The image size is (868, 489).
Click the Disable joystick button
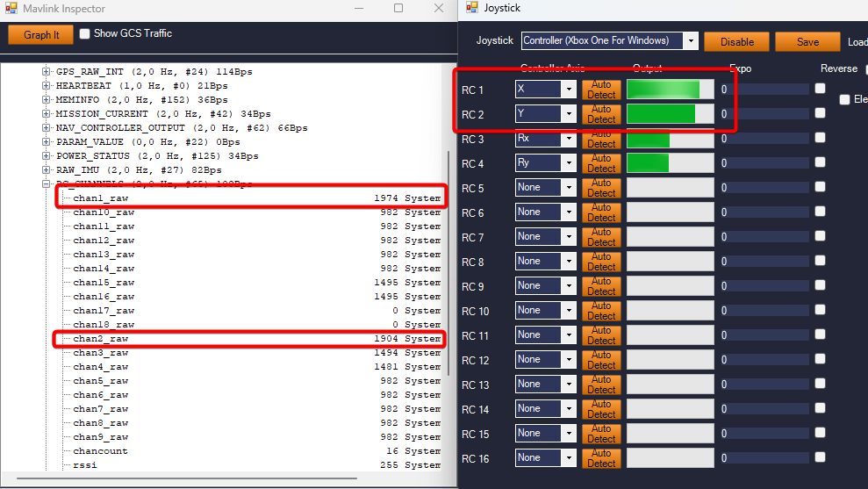coord(736,41)
